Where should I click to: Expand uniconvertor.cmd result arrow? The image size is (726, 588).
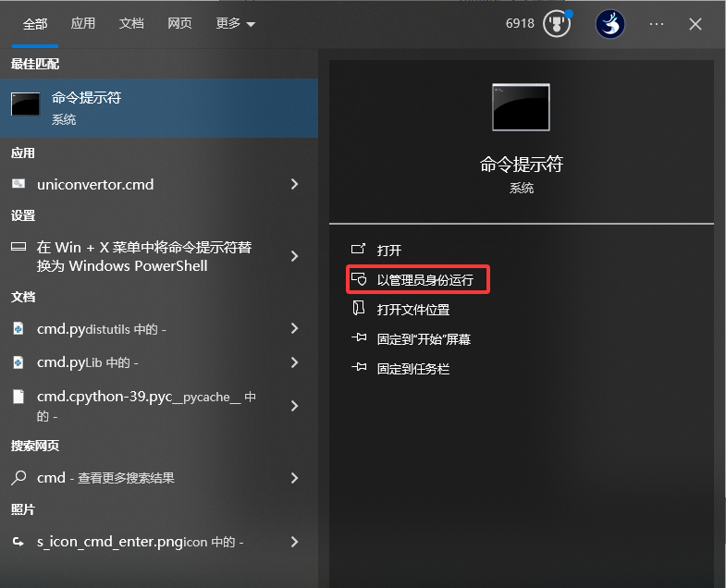[x=294, y=184]
